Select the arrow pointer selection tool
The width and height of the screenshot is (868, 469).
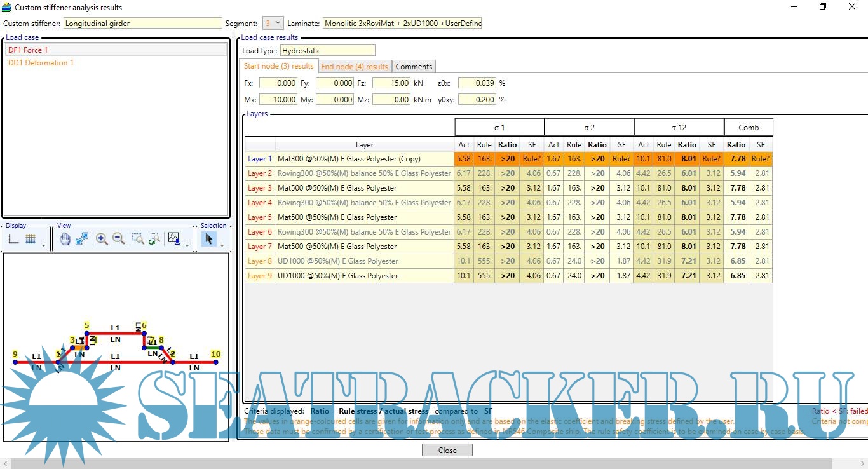pos(208,239)
